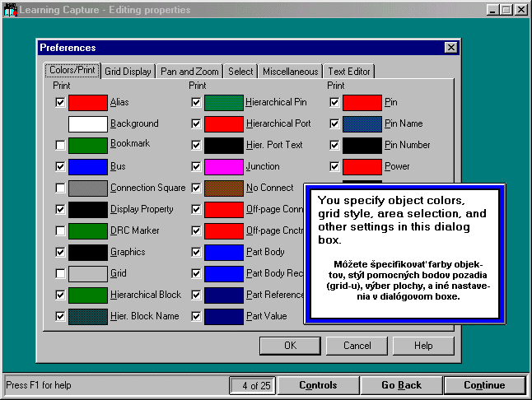Viewport: 532px width, 400px height.
Task: Open the Pan and Zoom tab
Action: click(189, 72)
